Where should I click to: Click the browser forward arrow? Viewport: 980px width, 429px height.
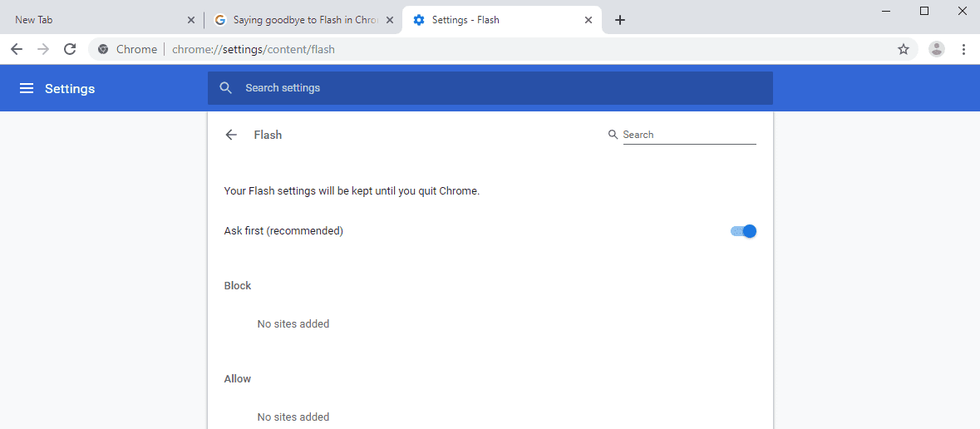pyautogui.click(x=43, y=49)
